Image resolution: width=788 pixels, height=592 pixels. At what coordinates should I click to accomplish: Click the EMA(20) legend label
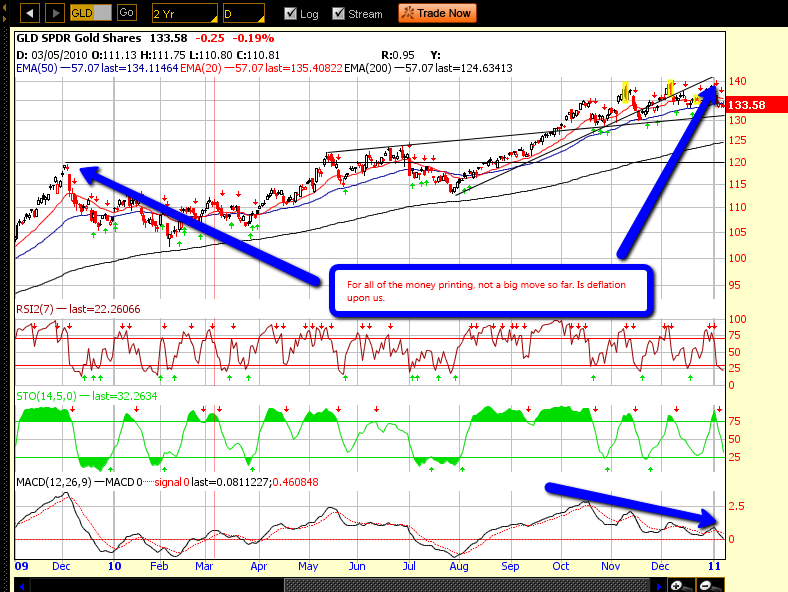pyautogui.click(x=201, y=68)
